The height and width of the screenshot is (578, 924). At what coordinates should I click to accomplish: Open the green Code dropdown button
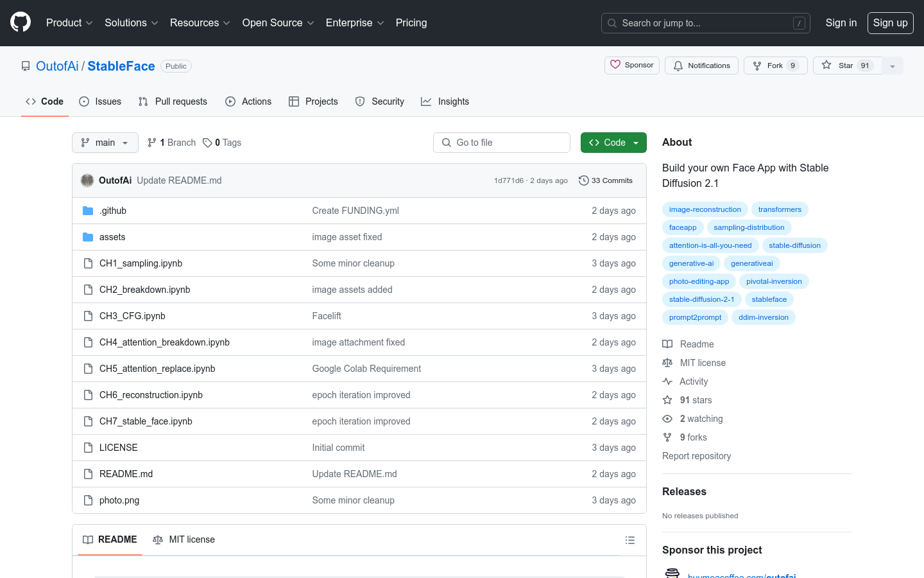[613, 143]
